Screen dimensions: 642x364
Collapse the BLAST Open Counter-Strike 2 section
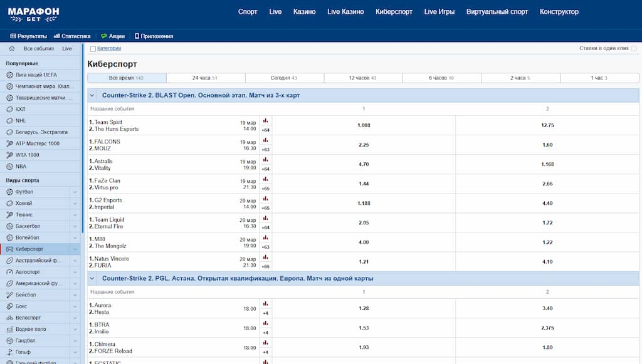point(93,95)
